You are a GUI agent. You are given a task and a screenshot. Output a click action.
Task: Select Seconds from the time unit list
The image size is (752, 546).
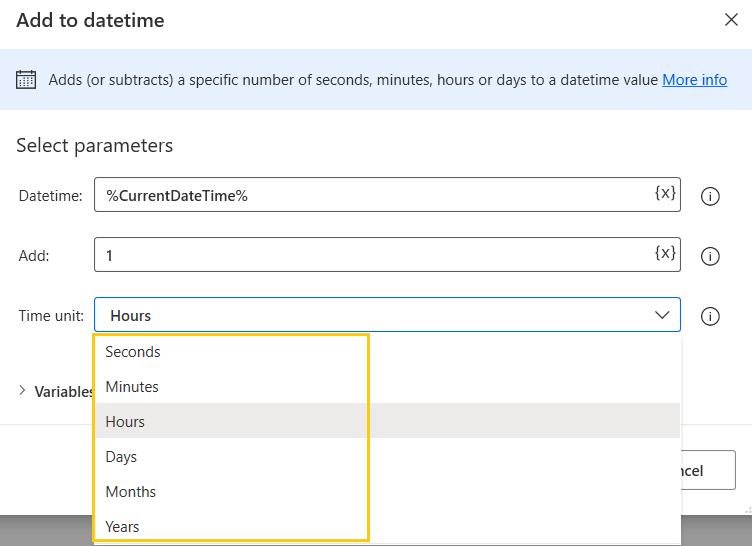coord(388,352)
